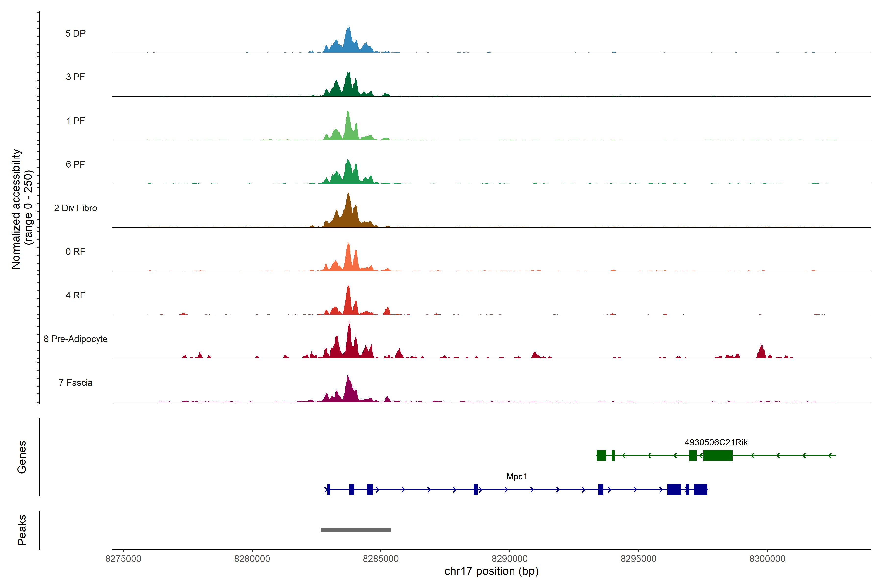Click the 5 DP track label

pos(75,33)
